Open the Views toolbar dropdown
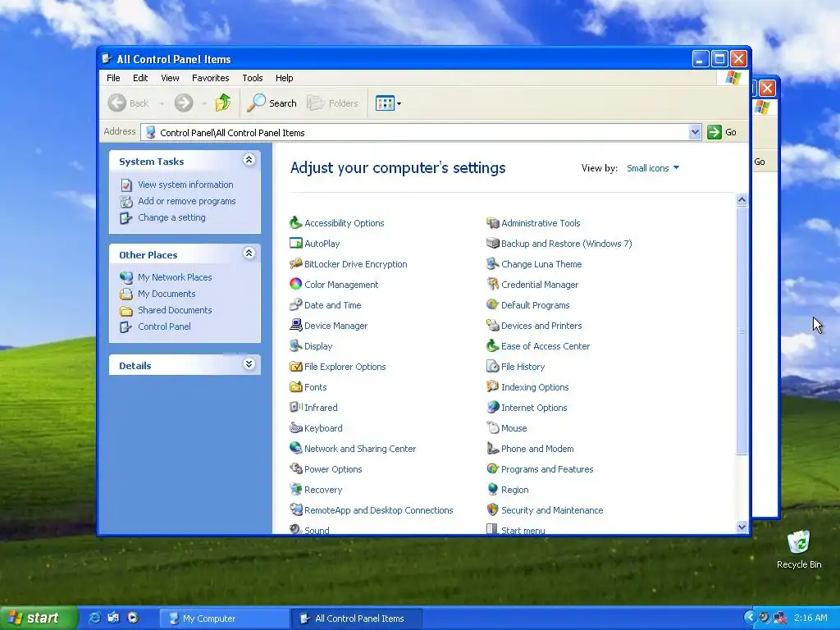Screen dimensions: 840x630 (399, 103)
